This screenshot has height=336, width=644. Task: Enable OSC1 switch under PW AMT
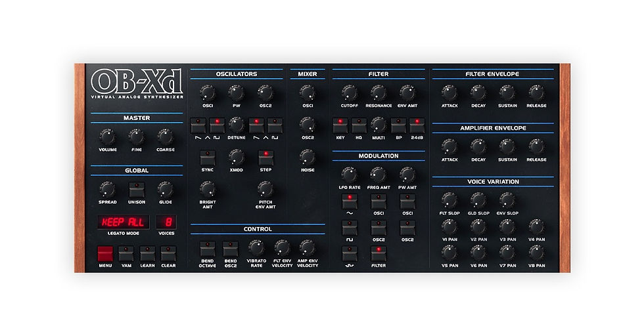pos(407,201)
